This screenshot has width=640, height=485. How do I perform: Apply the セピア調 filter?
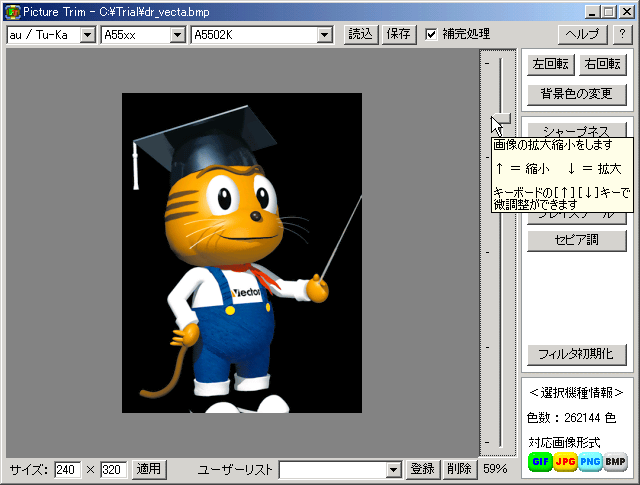(577, 240)
